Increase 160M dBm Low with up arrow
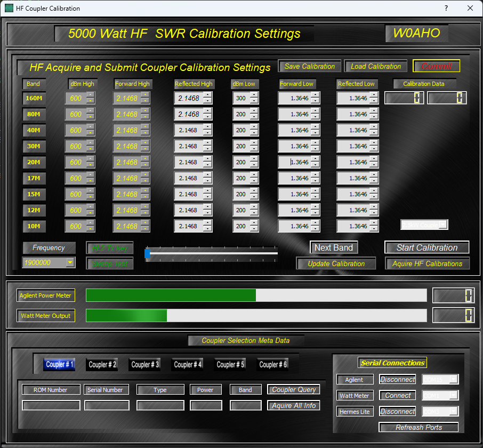 click(x=254, y=95)
